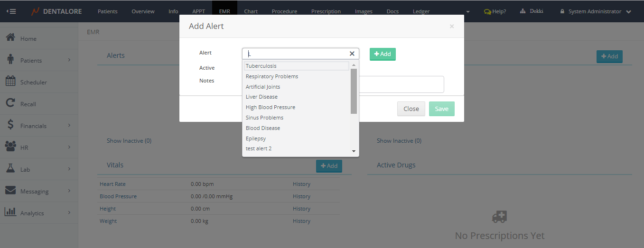Select Tuberculosis from the alert list
The height and width of the screenshot is (248, 644).
(261, 66)
